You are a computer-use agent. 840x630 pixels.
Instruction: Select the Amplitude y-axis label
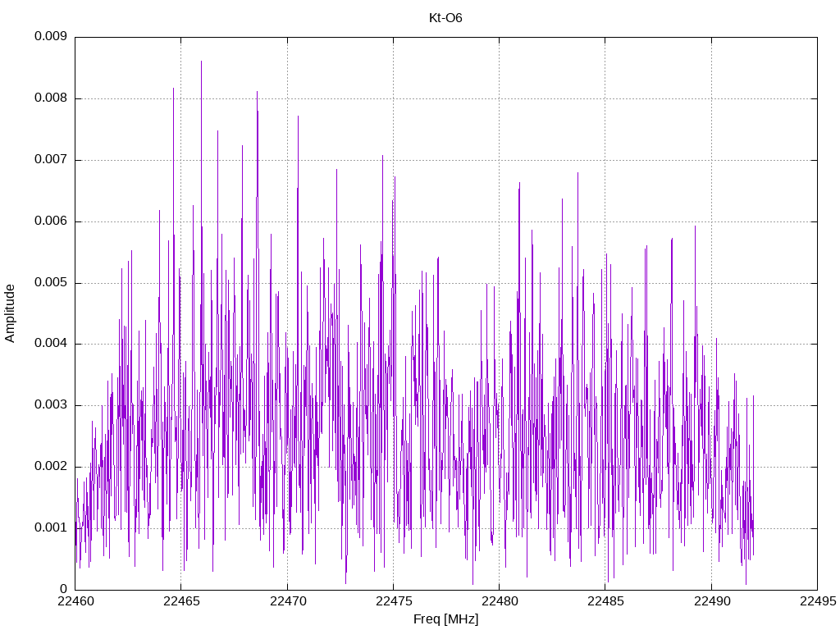[x=10, y=313]
